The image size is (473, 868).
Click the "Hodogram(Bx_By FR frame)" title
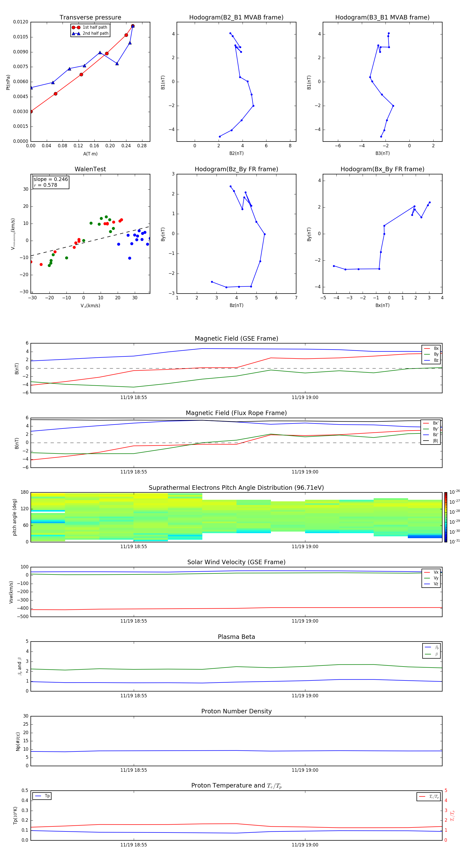coord(382,169)
